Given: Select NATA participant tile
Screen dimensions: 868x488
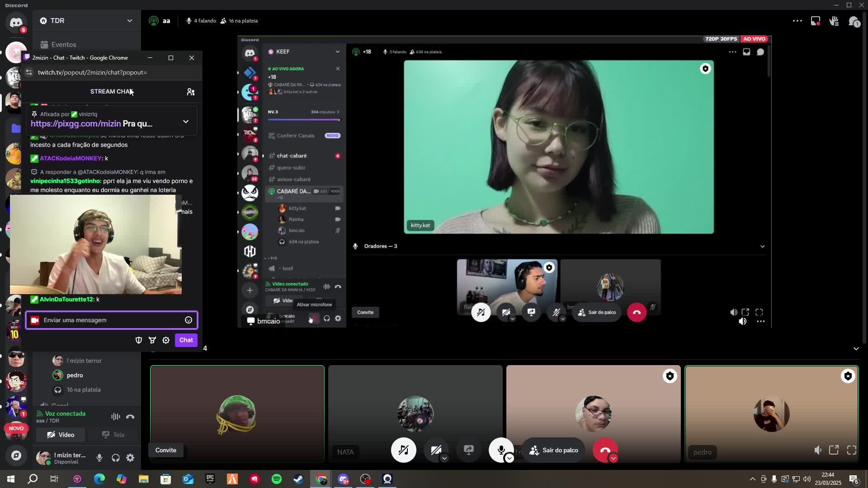Looking at the screenshot, I should point(415,414).
